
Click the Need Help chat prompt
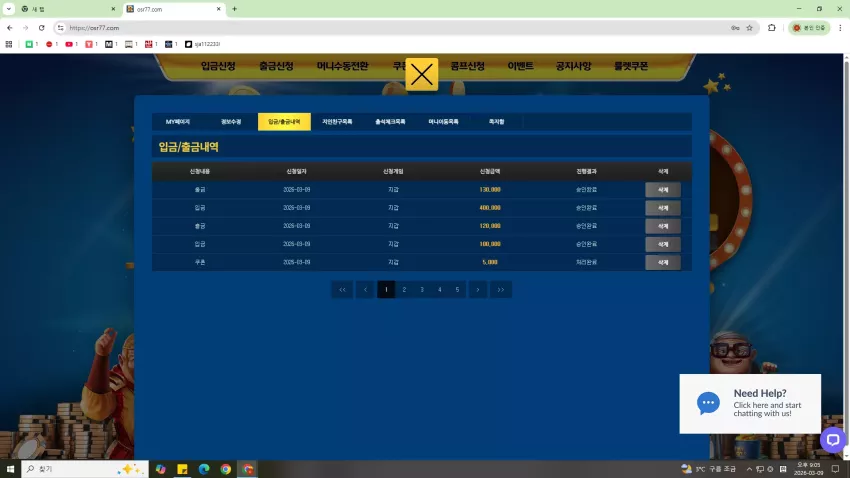750,403
